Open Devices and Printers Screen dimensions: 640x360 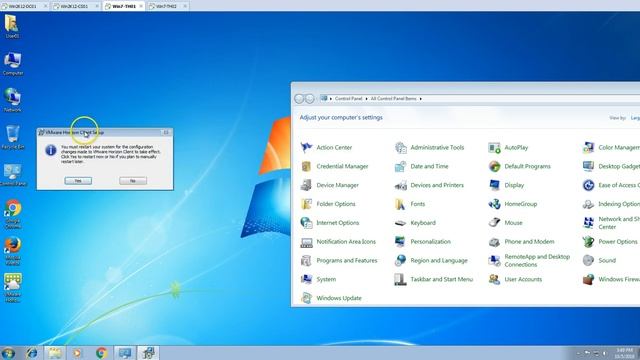point(429,185)
